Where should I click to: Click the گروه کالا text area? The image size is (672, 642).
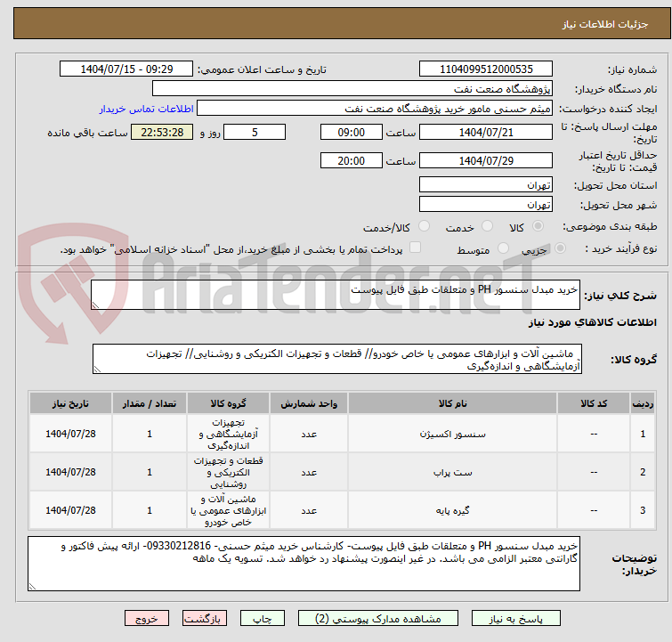pos(336,359)
